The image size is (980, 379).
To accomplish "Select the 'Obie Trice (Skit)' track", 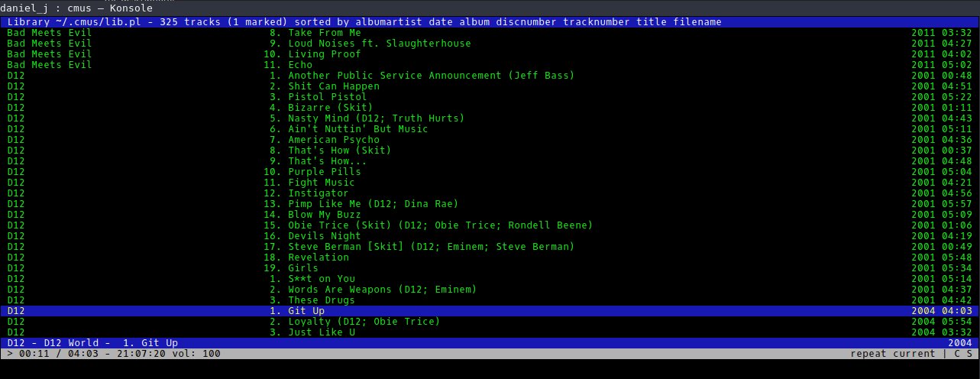I will click(490, 225).
